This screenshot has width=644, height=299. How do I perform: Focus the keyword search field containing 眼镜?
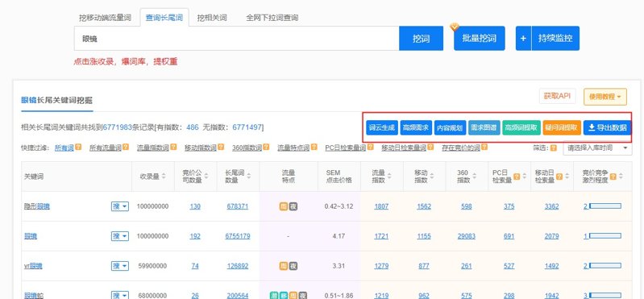(237, 39)
